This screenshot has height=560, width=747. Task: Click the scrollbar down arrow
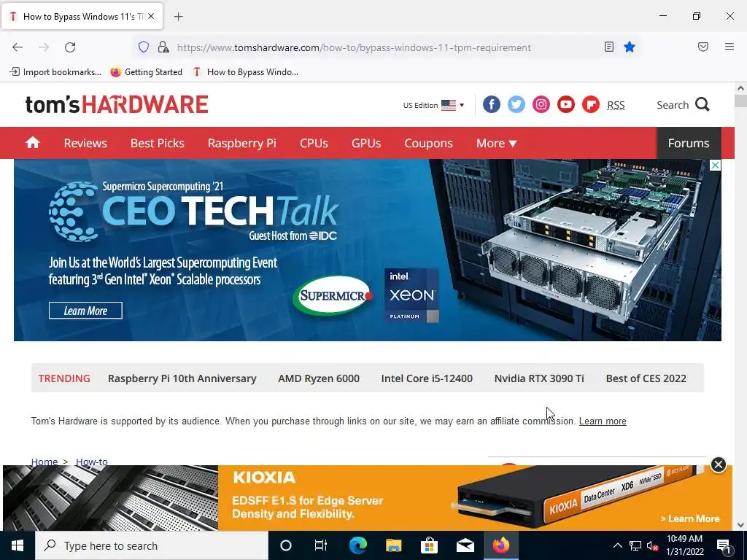(740, 525)
